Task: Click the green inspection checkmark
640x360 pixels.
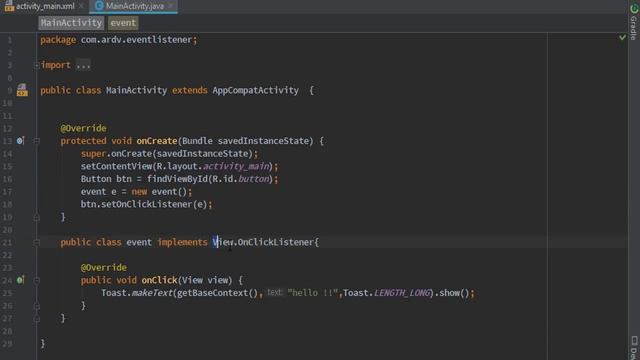Action: click(622, 38)
